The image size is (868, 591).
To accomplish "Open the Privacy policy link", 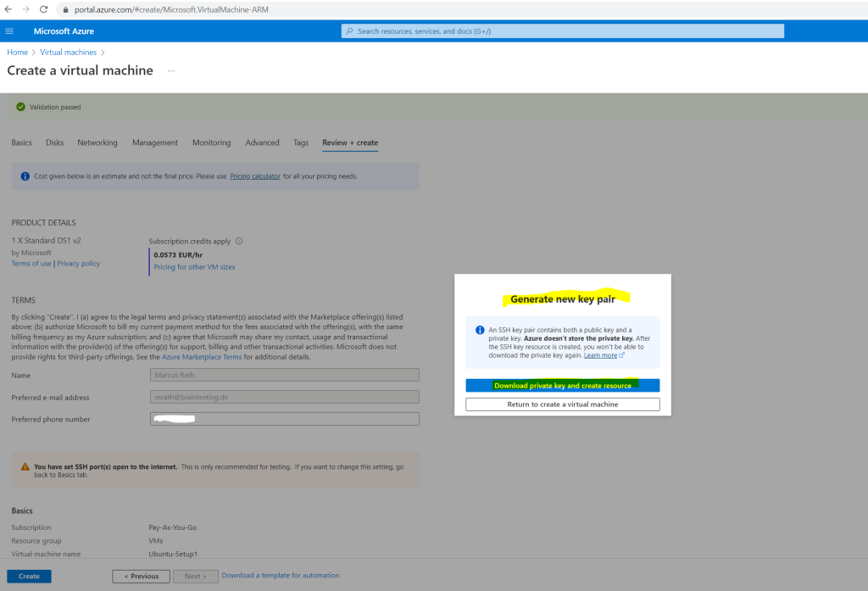I will click(x=79, y=264).
